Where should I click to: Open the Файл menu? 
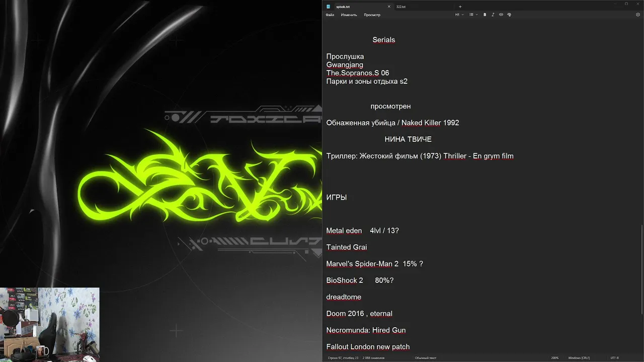(330, 15)
